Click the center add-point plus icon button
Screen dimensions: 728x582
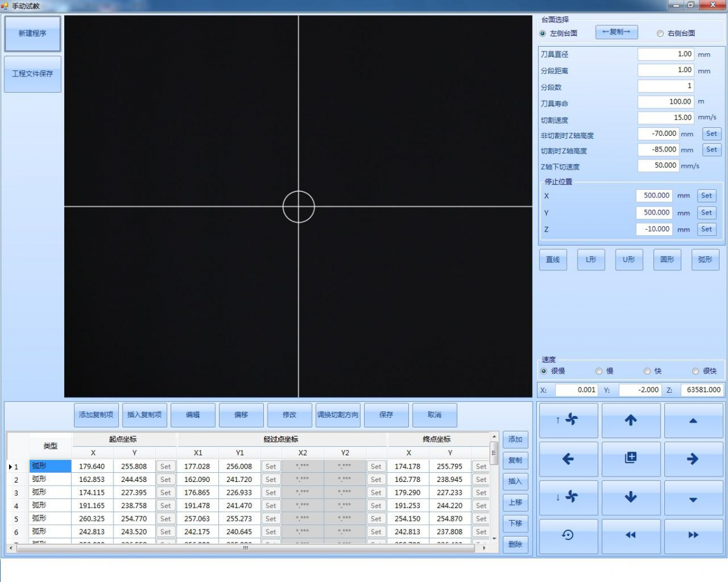pos(631,459)
